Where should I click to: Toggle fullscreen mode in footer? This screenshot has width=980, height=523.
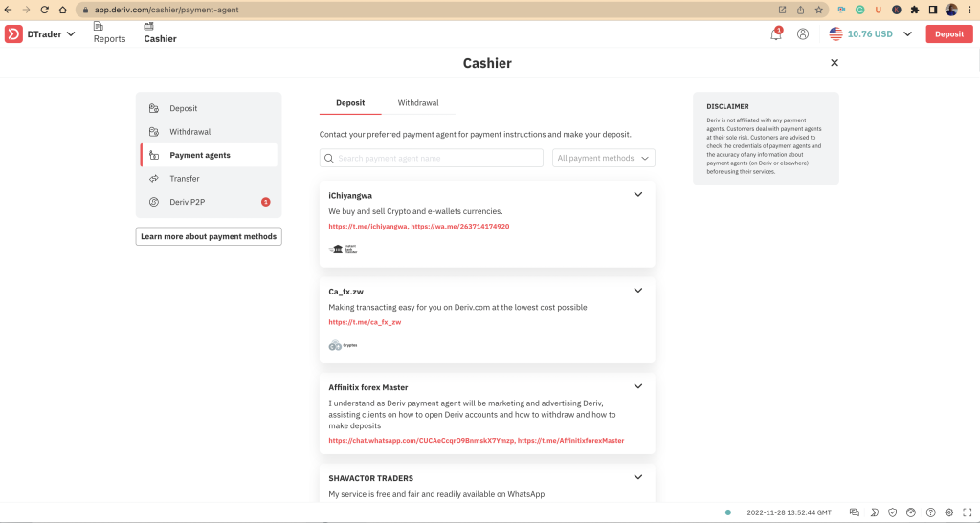tap(968, 512)
